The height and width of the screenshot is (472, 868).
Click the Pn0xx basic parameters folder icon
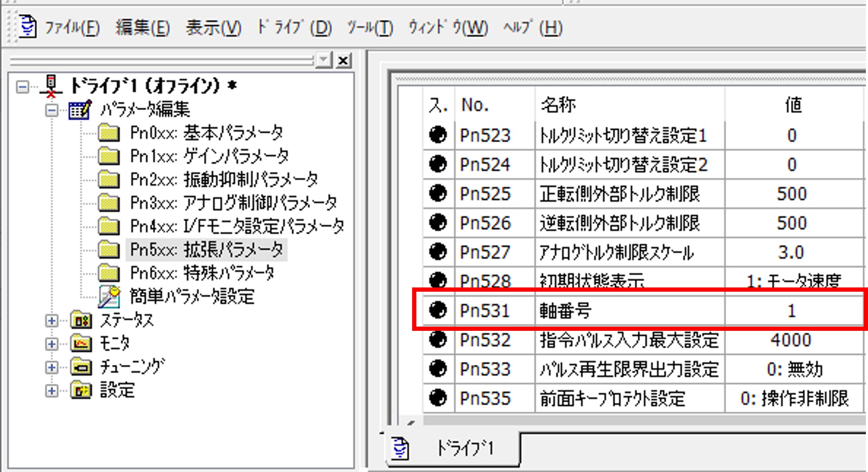tap(109, 133)
